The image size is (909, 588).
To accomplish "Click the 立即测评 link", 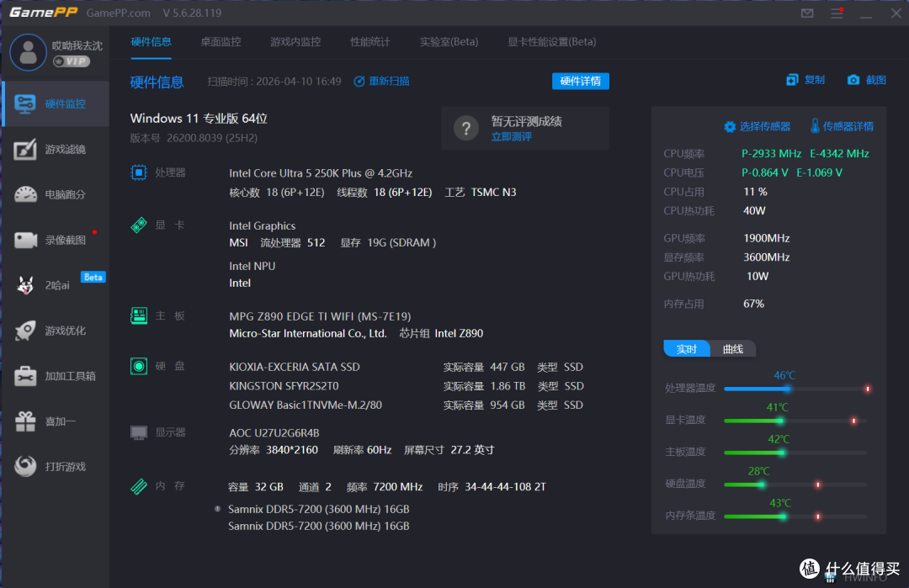I will click(x=512, y=137).
